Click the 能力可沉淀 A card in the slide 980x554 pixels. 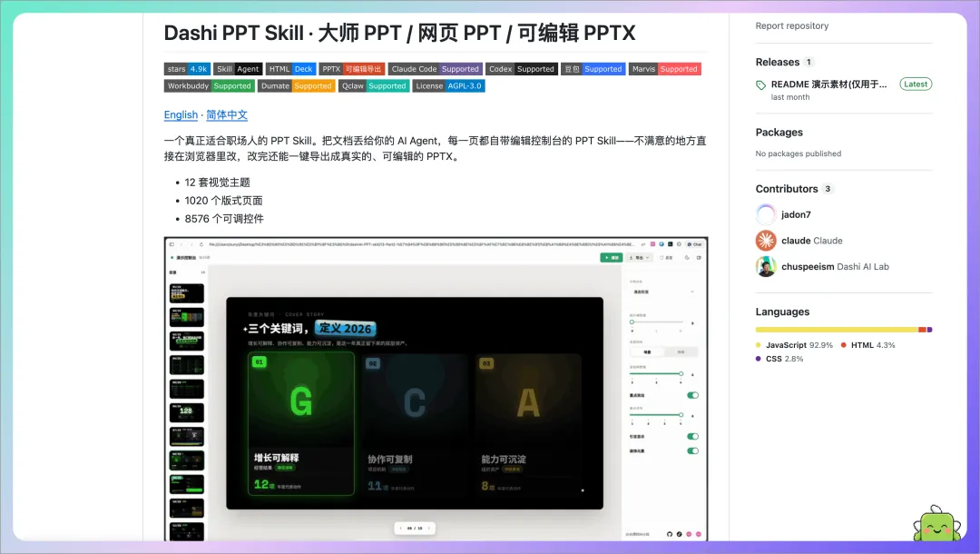coord(528,424)
